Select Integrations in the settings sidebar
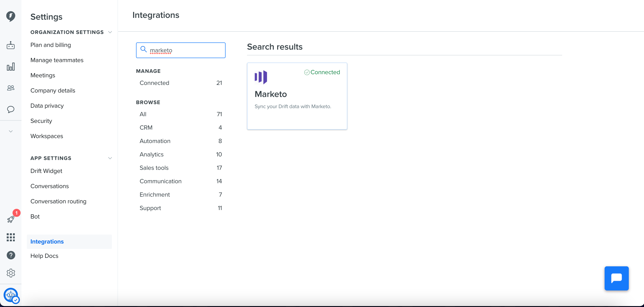 click(x=69, y=242)
